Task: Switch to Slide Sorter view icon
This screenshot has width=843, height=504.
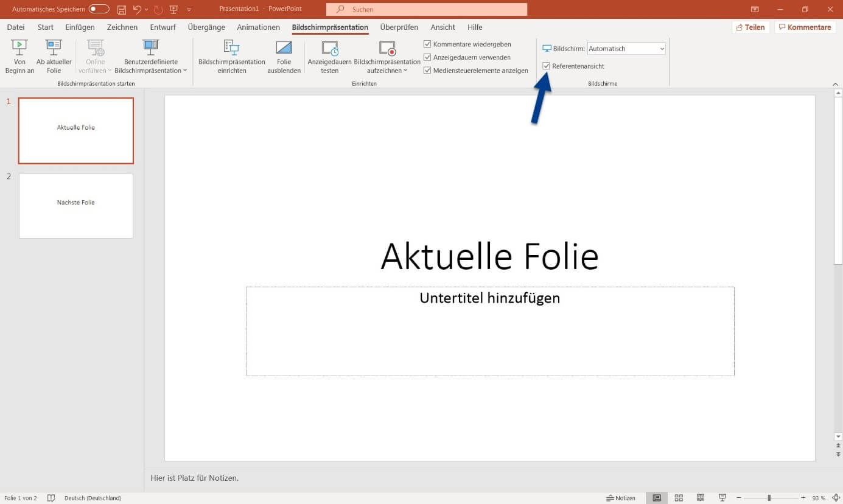Action: 679,498
